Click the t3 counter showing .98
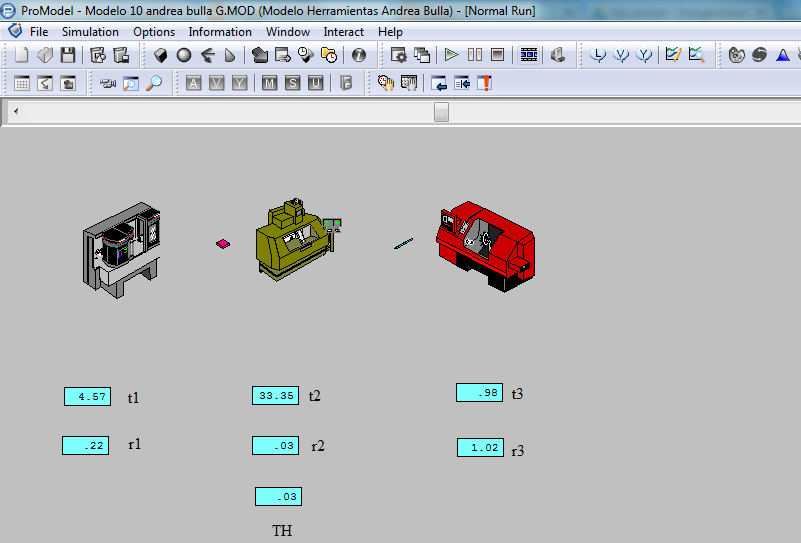 479,392
